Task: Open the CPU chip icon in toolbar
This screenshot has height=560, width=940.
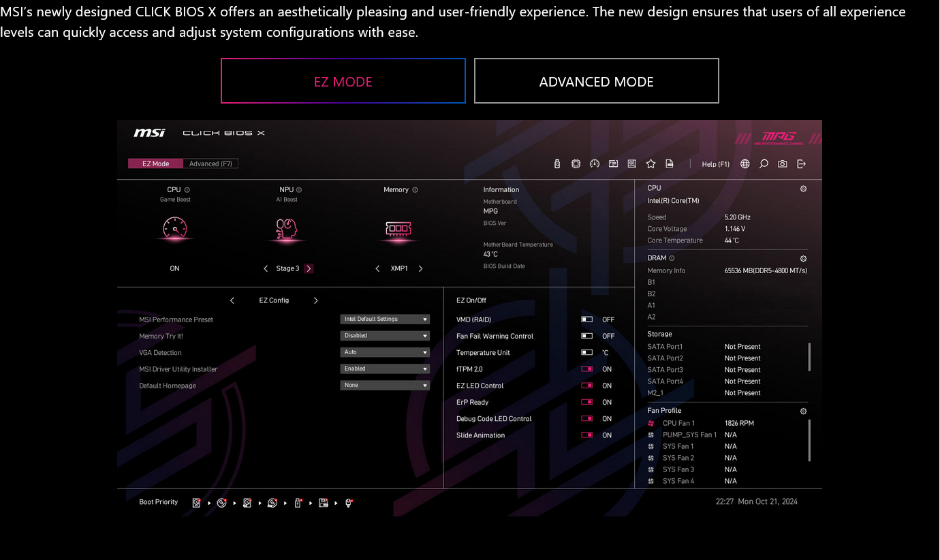Action: (x=576, y=164)
